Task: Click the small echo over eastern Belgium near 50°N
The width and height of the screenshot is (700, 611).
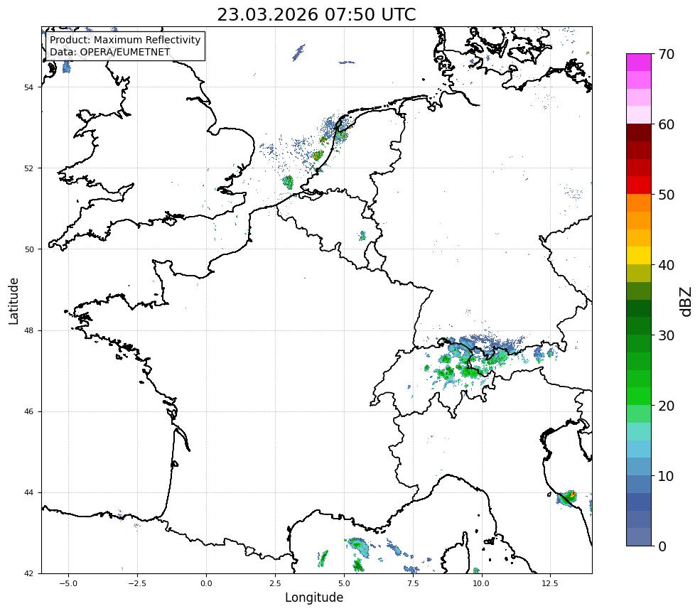Action: pos(362,236)
